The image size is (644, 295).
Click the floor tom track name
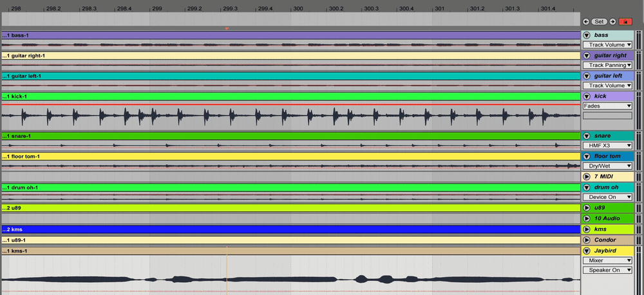[607, 156]
